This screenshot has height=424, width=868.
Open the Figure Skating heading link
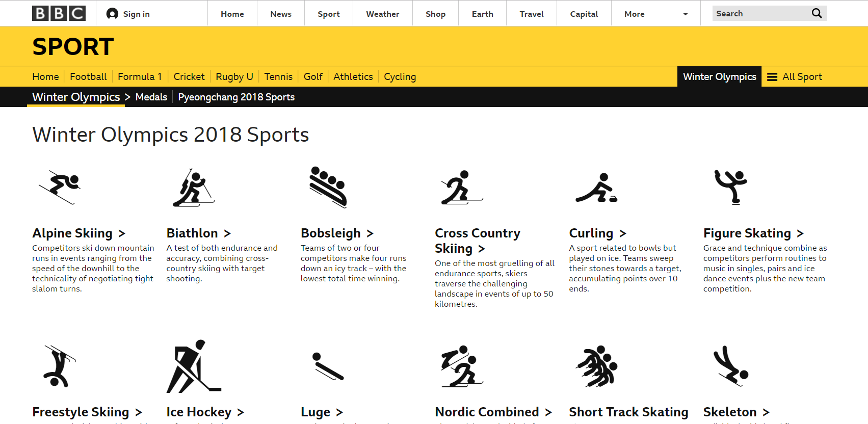[754, 233]
